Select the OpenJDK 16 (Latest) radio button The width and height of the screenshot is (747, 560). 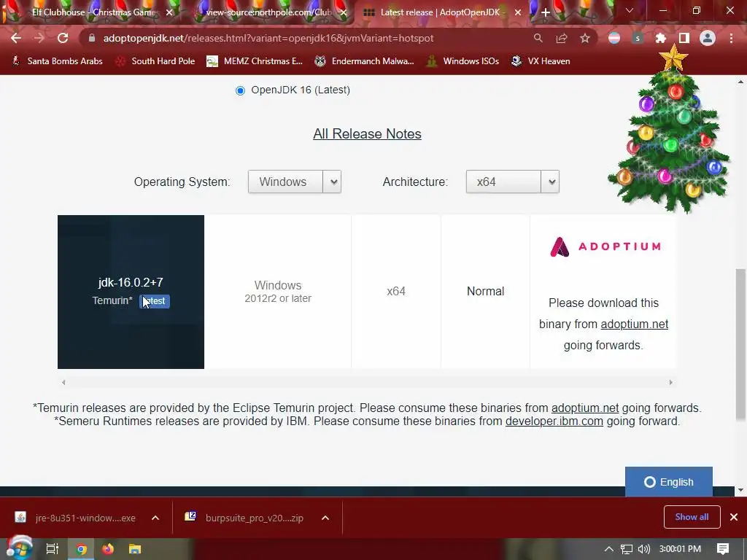pos(241,90)
